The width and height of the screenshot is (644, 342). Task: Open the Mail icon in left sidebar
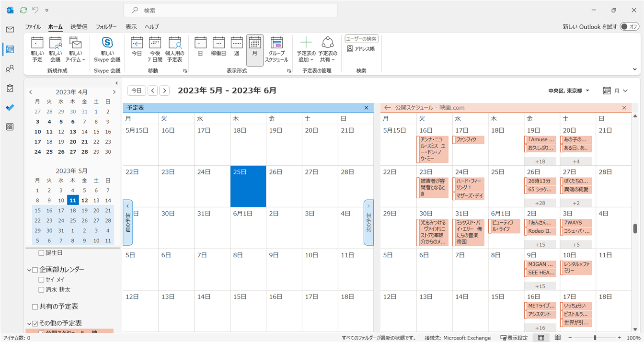[x=10, y=30]
